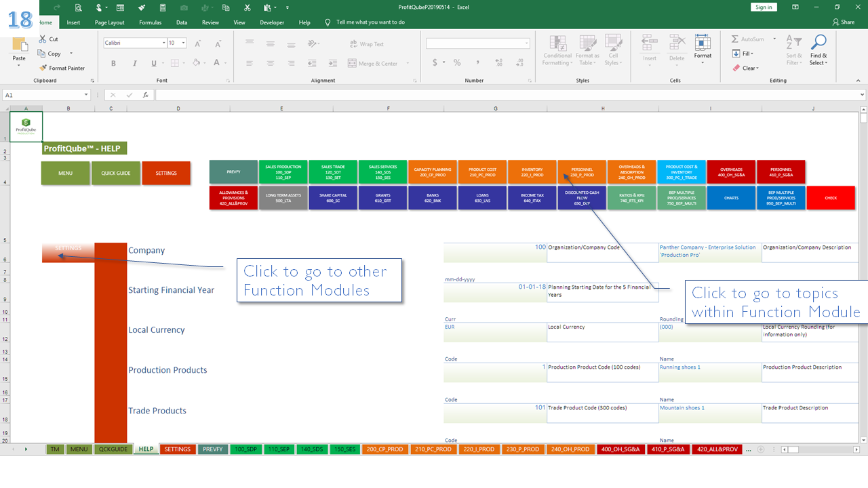868x488 pixels.
Task: Click the Sign in button
Action: pos(764,7)
